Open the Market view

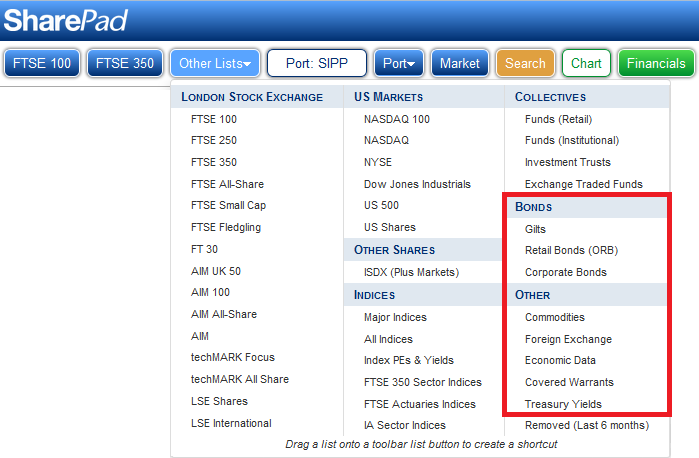pos(460,63)
